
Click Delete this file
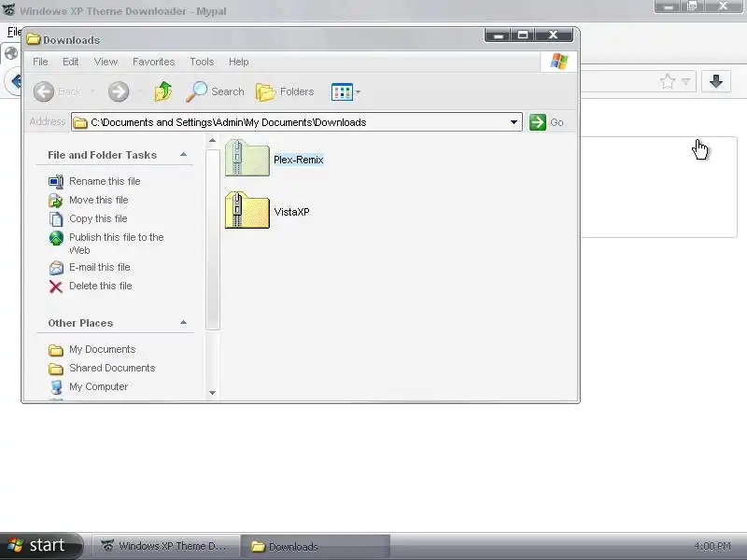101,286
